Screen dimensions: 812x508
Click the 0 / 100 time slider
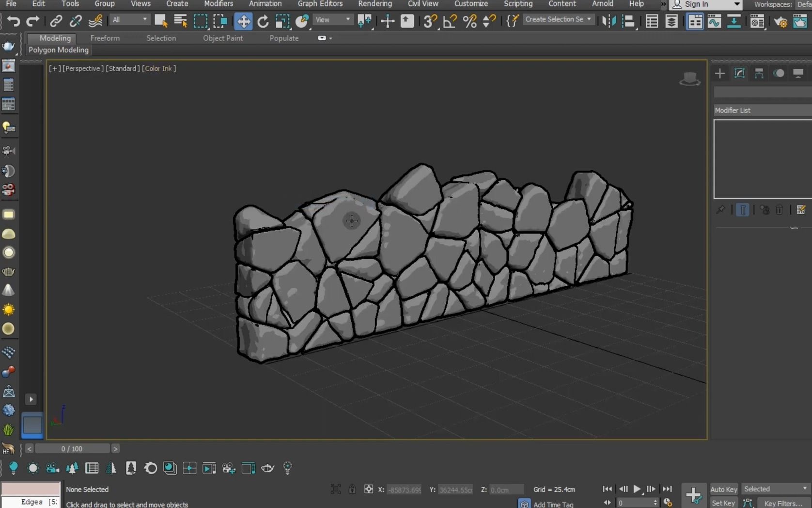click(72, 449)
